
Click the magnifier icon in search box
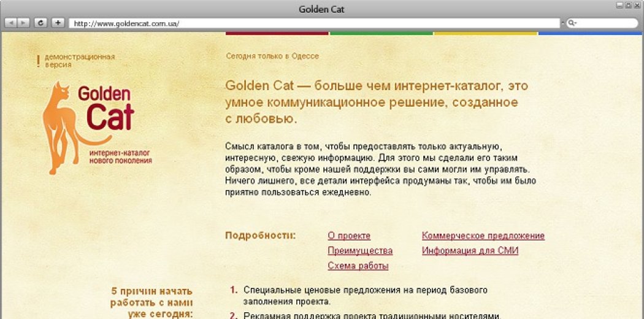[x=571, y=23]
